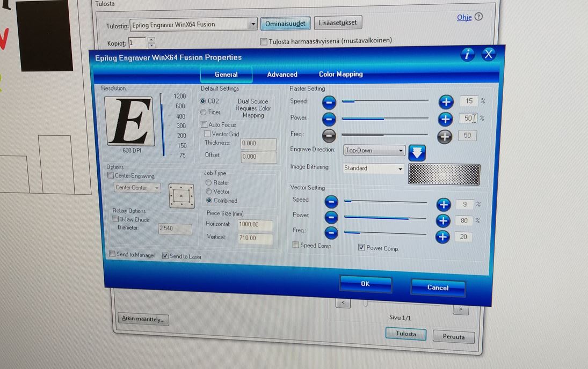Go to next page with preview arrow
This screenshot has width=588, height=369.
(x=461, y=309)
